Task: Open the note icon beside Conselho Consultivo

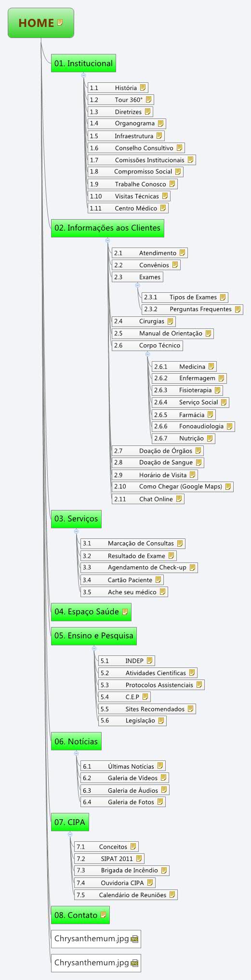Action: pyautogui.click(x=179, y=148)
